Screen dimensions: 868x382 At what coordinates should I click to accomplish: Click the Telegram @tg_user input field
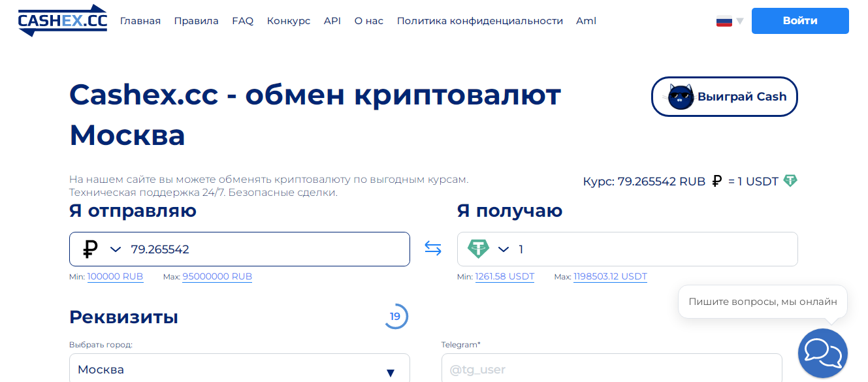pos(612,370)
